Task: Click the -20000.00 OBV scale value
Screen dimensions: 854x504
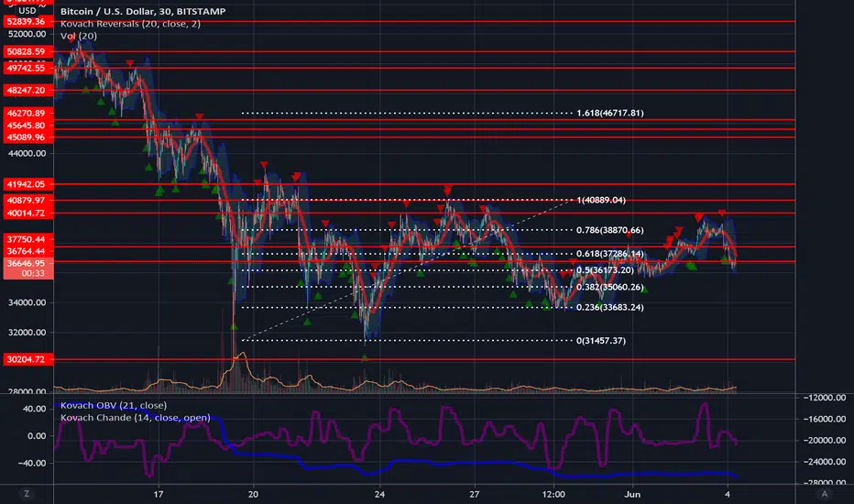Action: (825, 440)
